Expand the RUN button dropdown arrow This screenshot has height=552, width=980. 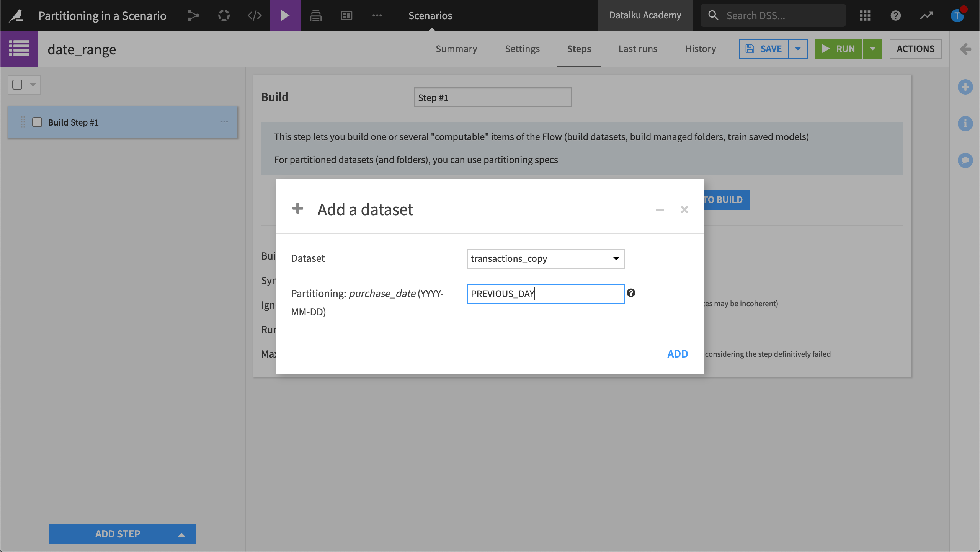point(872,49)
